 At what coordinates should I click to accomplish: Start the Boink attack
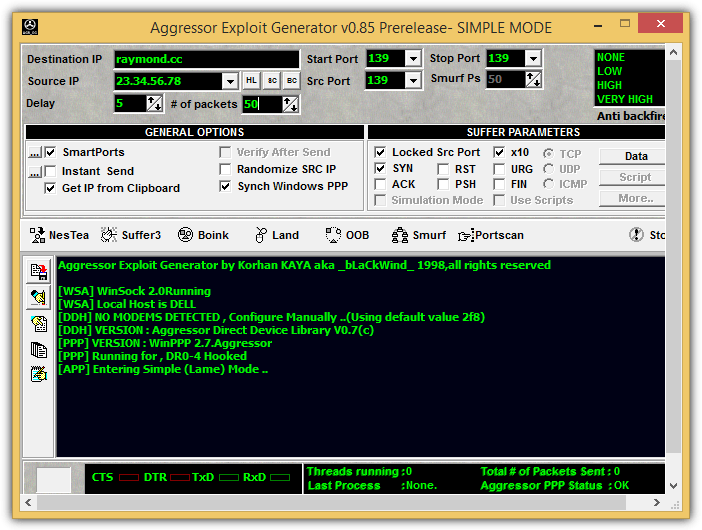pyautogui.click(x=203, y=235)
